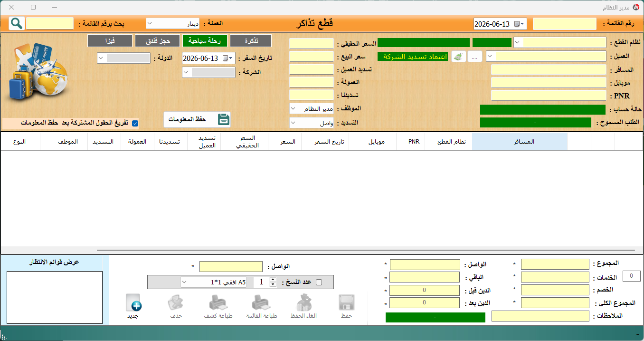
Task: Click the list number (رقم القائمة) input field
Action: [565, 24]
